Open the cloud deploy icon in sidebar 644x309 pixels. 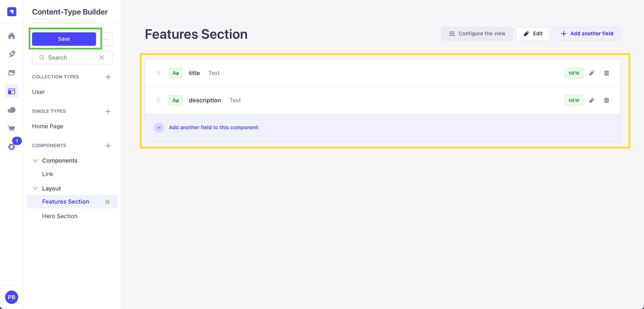[x=12, y=110]
